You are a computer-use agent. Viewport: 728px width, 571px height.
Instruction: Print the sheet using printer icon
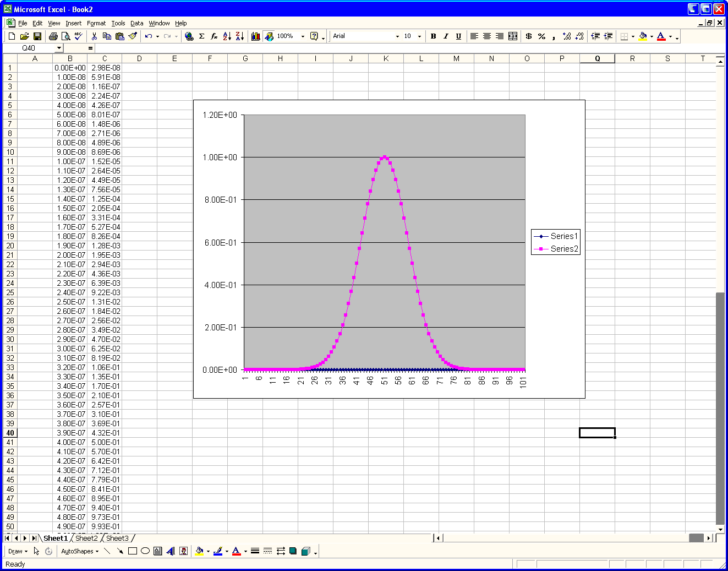[x=53, y=36]
